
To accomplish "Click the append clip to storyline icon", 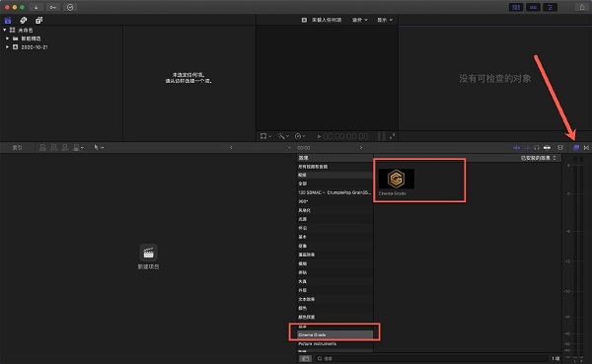I will pyautogui.click(x=65, y=148).
